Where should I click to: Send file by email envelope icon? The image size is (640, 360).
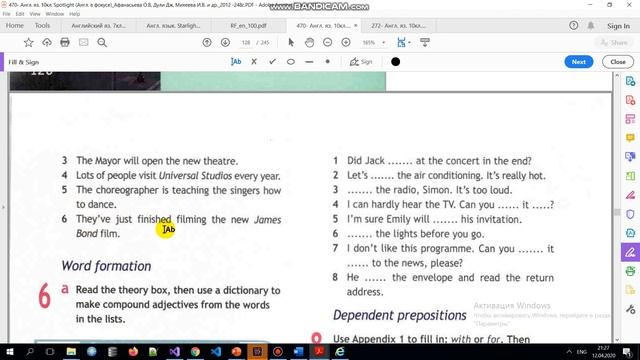(x=84, y=42)
